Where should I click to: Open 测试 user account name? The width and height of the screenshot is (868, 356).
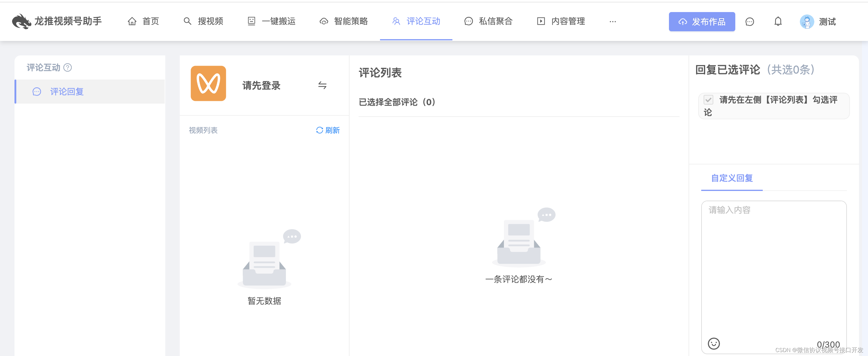click(827, 22)
